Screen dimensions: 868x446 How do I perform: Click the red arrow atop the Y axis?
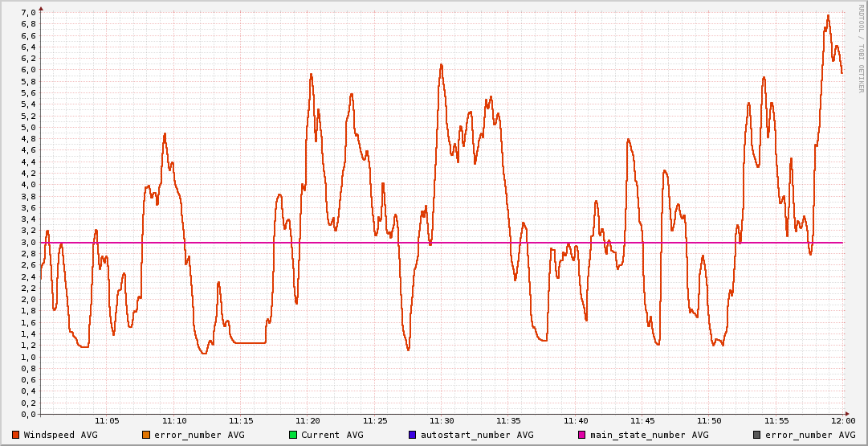click(41, 8)
